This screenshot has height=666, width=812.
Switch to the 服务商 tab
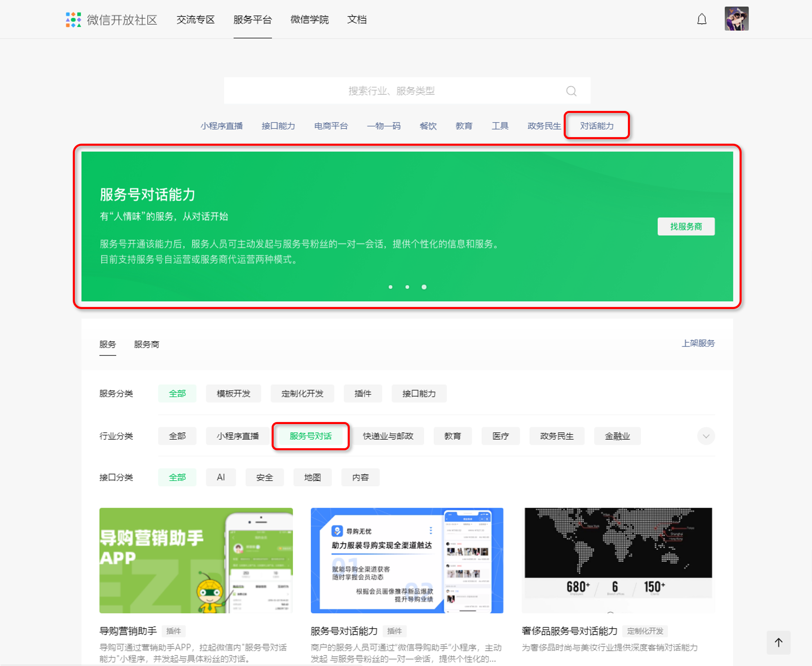(x=146, y=344)
